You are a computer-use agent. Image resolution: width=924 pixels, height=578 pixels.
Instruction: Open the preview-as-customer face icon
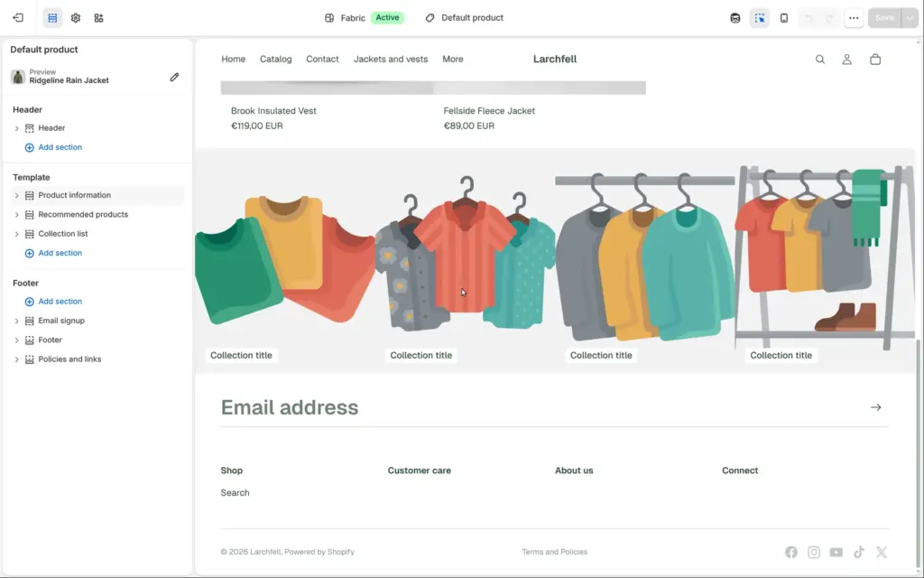(x=735, y=18)
